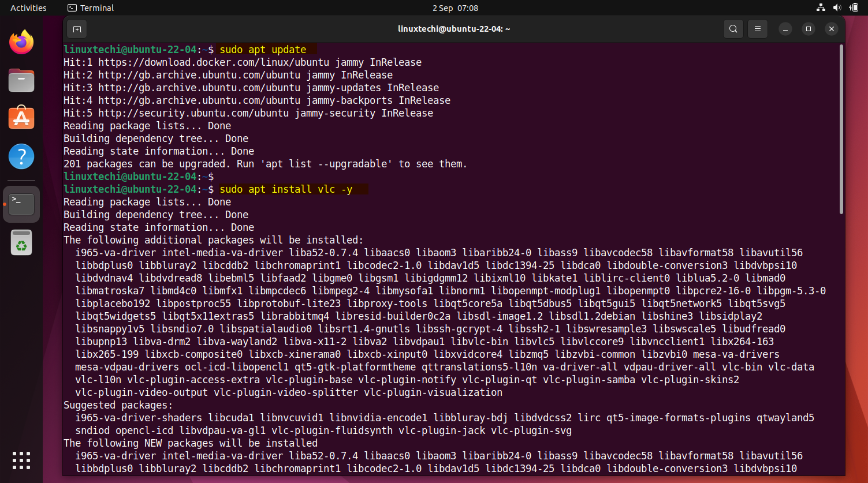Open a new terminal tab button

pos(77,29)
